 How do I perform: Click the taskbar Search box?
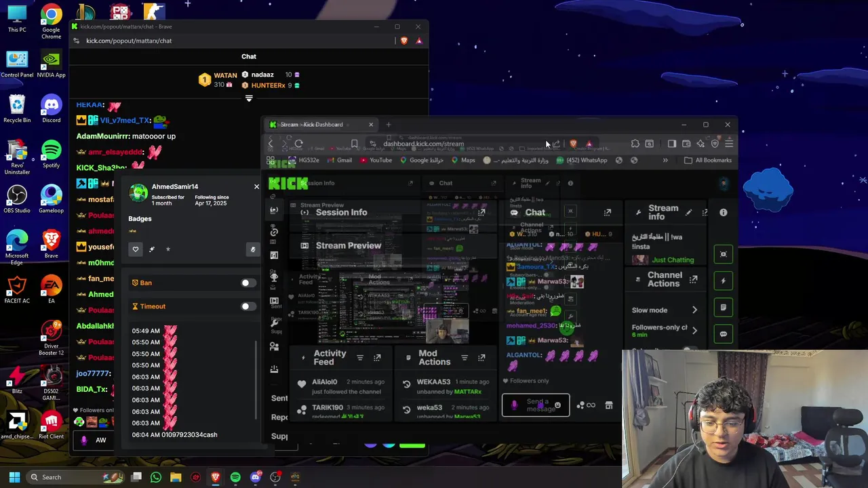coord(75,477)
